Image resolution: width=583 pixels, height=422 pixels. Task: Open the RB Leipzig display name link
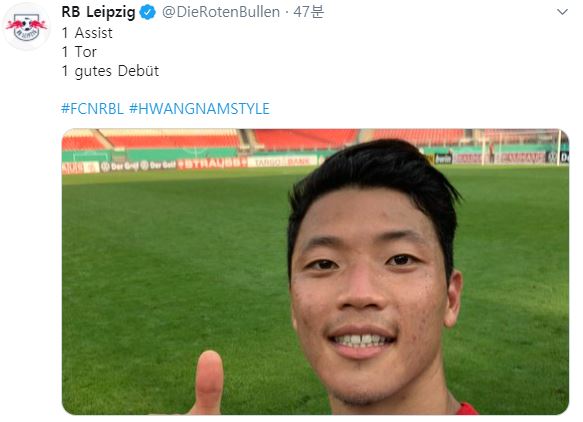[x=98, y=12]
